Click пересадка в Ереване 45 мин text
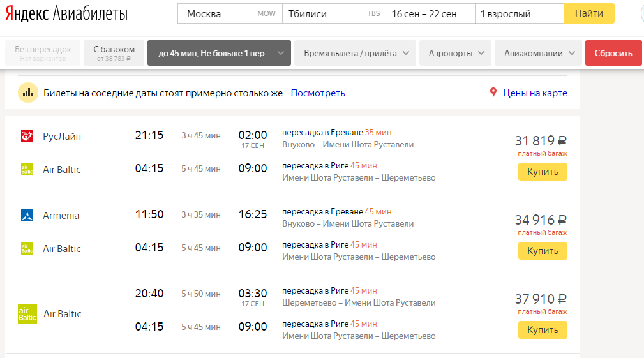The image size is (644, 358). tap(337, 212)
